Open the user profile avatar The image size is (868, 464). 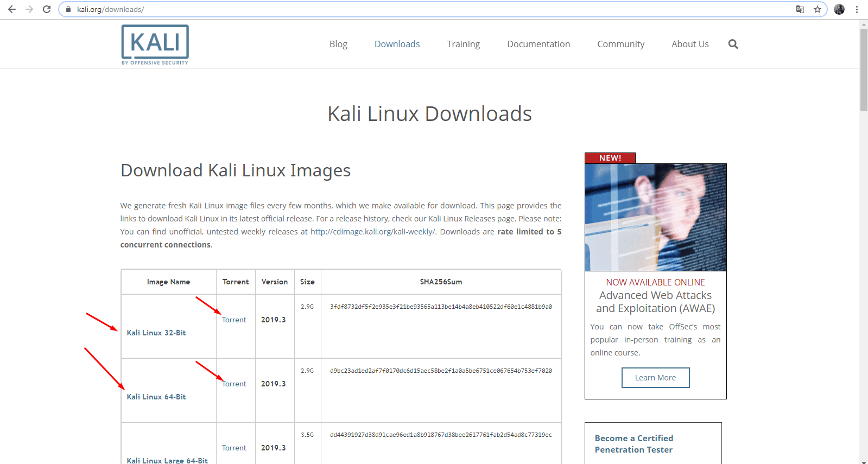tap(839, 9)
